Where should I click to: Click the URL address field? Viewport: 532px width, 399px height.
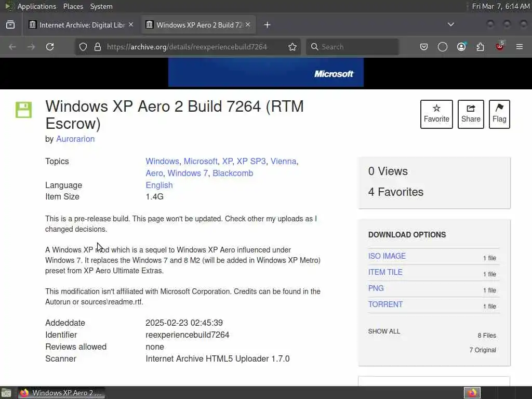tap(187, 47)
